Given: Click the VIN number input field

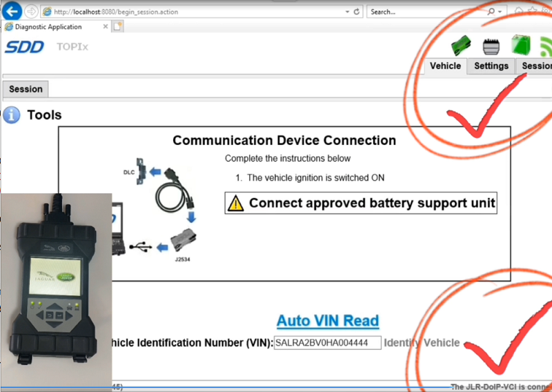Looking at the screenshot, I should [327, 343].
